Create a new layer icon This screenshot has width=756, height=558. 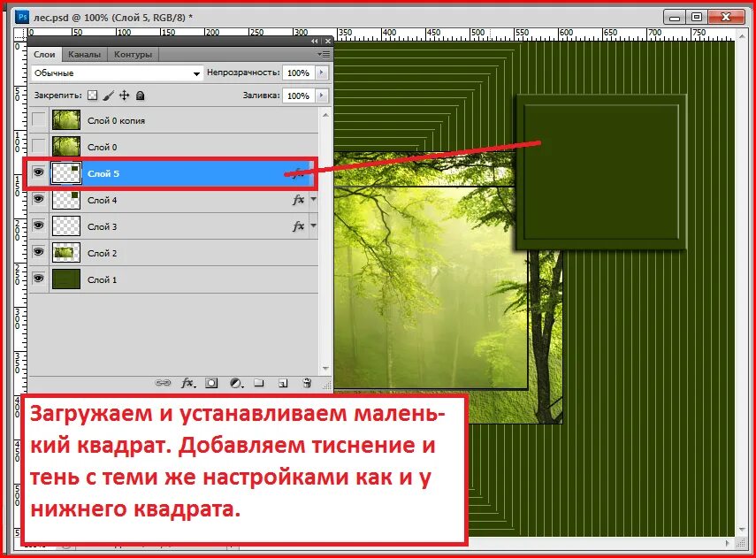click(283, 383)
